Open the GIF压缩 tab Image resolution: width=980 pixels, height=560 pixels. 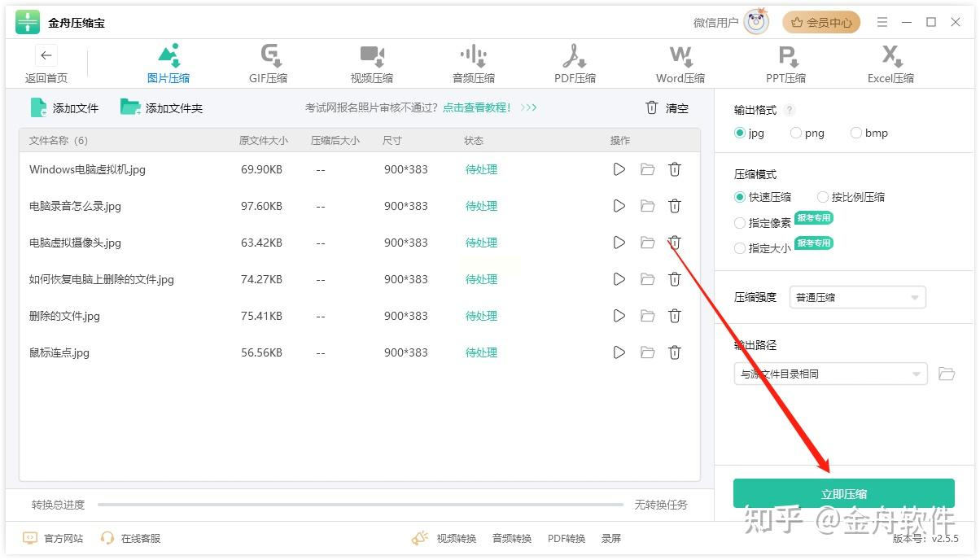click(269, 64)
